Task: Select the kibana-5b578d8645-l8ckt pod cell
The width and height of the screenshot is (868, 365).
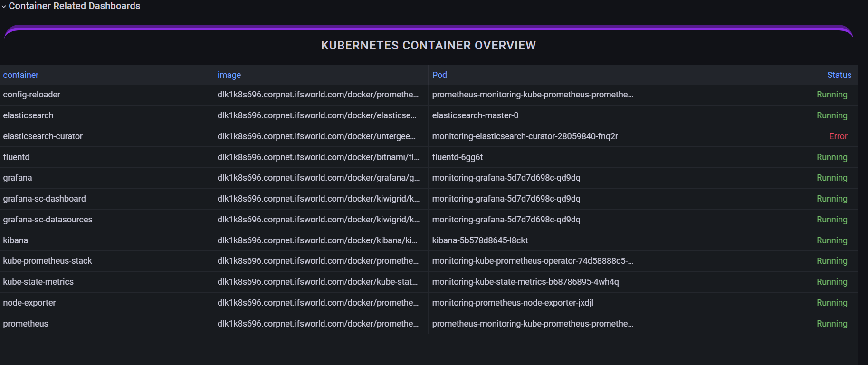Action: (x=480, y=240)
